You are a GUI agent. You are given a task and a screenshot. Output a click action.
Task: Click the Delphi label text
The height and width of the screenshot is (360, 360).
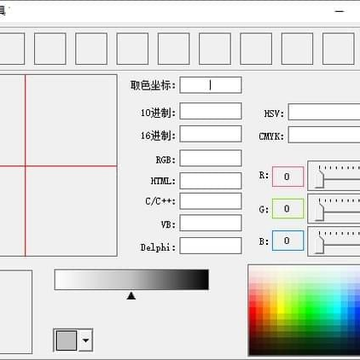158,247
